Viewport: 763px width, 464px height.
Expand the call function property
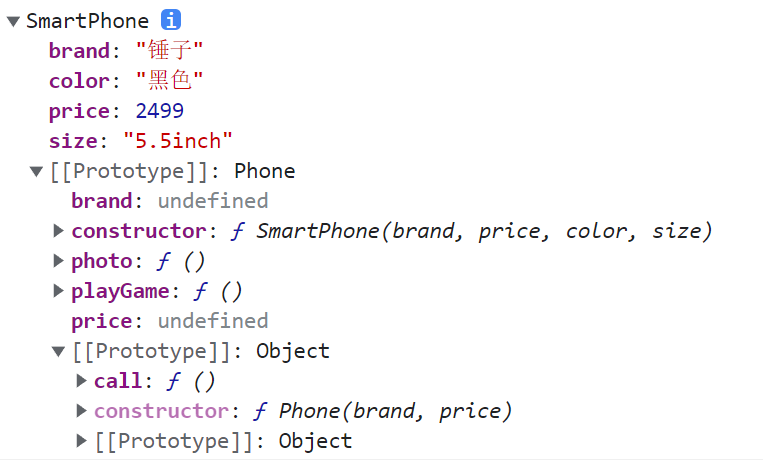[x=82, y=381]
